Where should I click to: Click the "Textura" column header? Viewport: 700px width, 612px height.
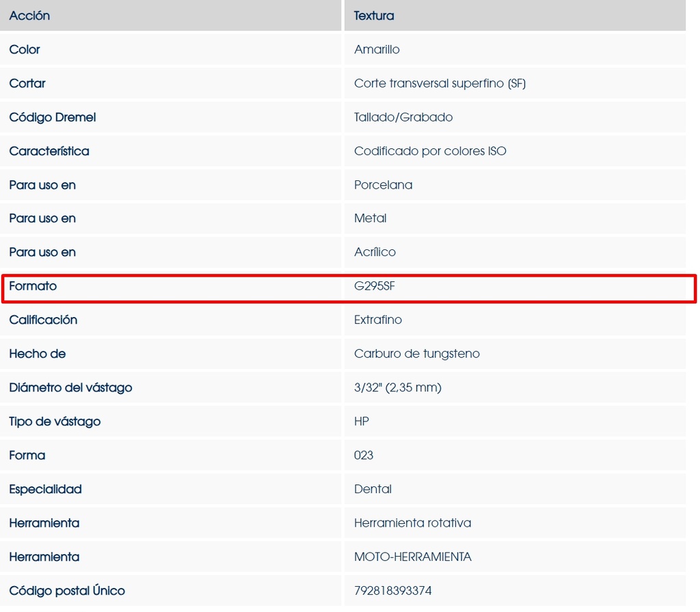coord(374,16)
